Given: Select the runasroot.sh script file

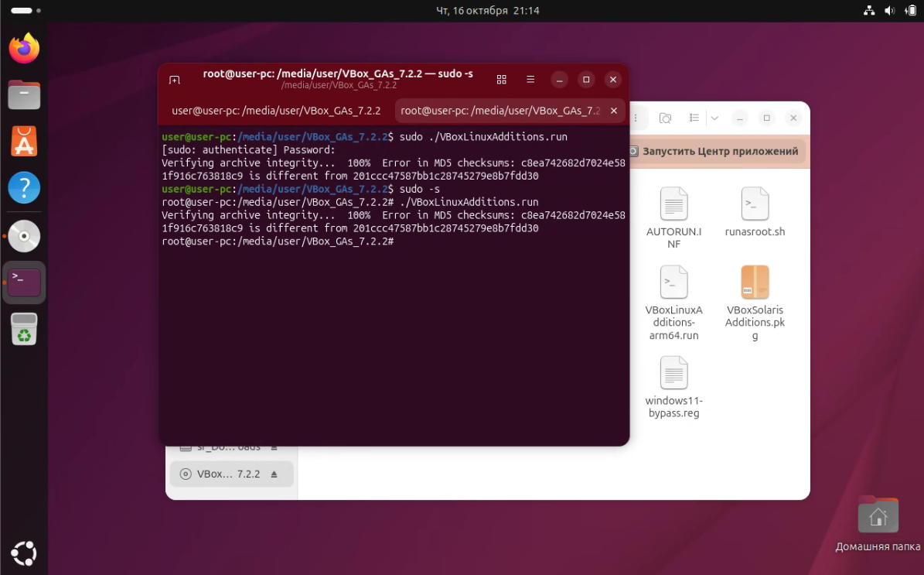Looking at the screenshot, I should [x=755, y=211].
